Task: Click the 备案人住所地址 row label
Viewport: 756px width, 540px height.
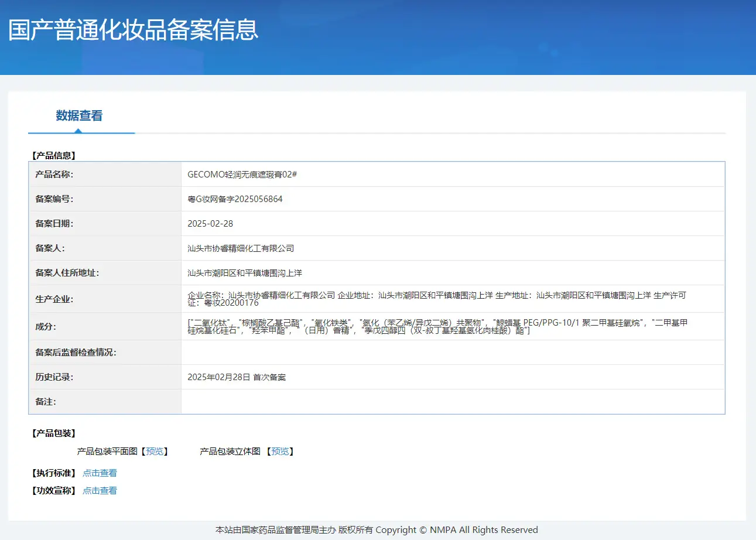Action: 67,273
